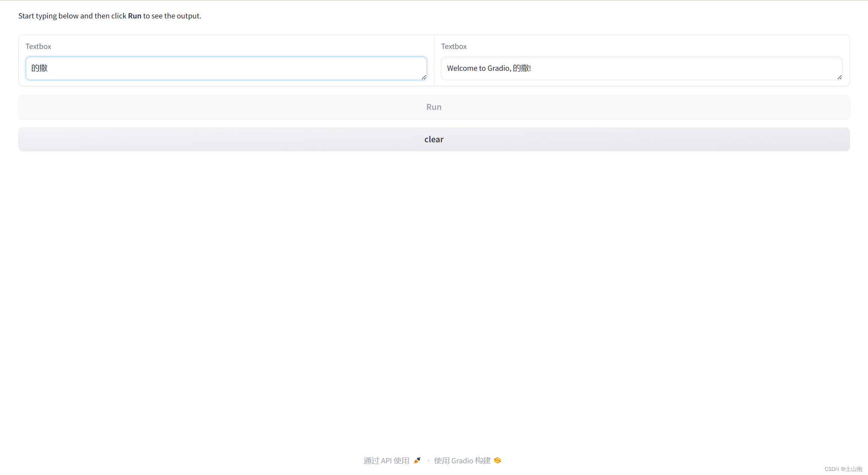Click the bold word Run in the instructions
868x475 pixels.
pyautogui.click(x=135, y=16)
